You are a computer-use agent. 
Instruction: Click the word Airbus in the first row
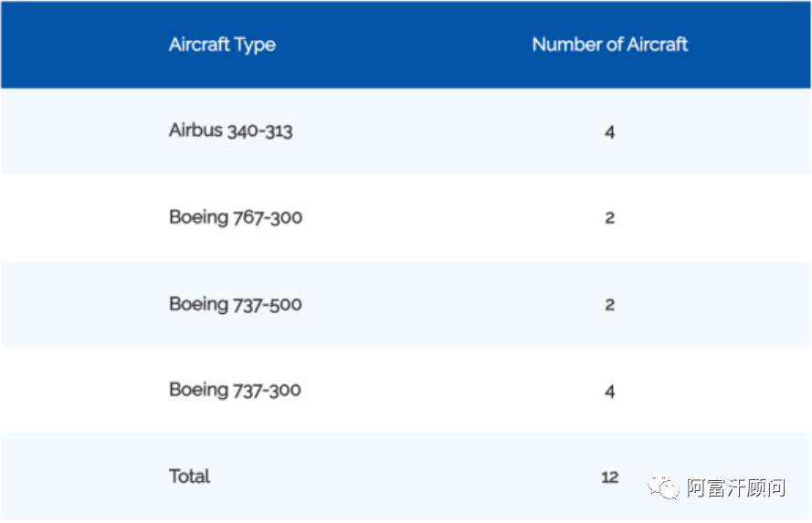click(x=195, y=131)
